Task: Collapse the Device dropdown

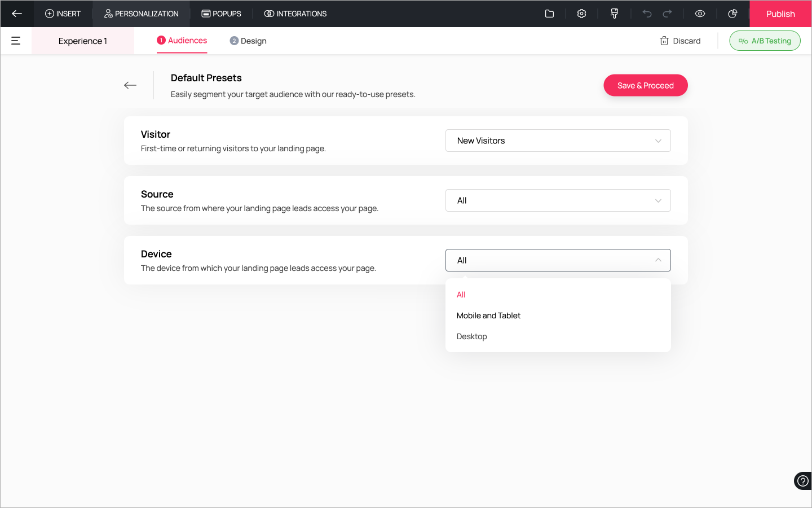Action: click(x=558, y=260)
